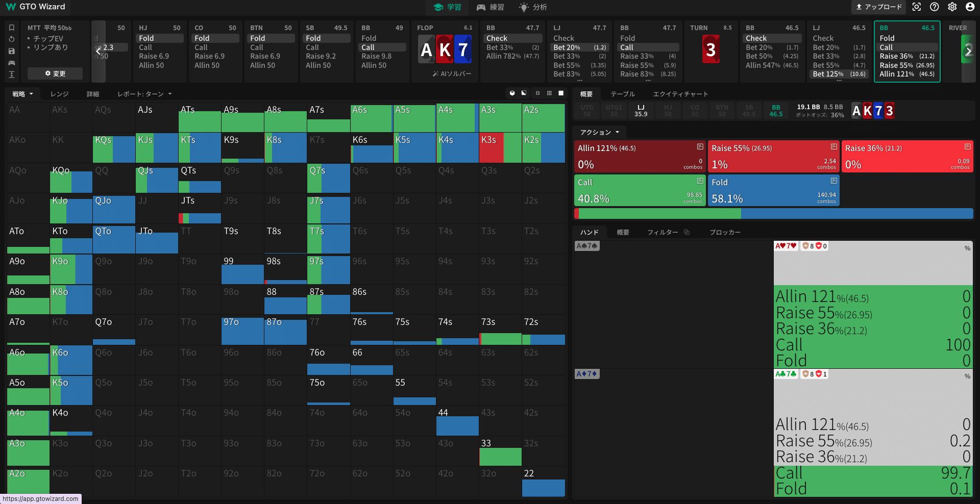This screenshot has width=980, height=504.
Task: Select HJ position toggle in overview
Action: coord(668,111)
